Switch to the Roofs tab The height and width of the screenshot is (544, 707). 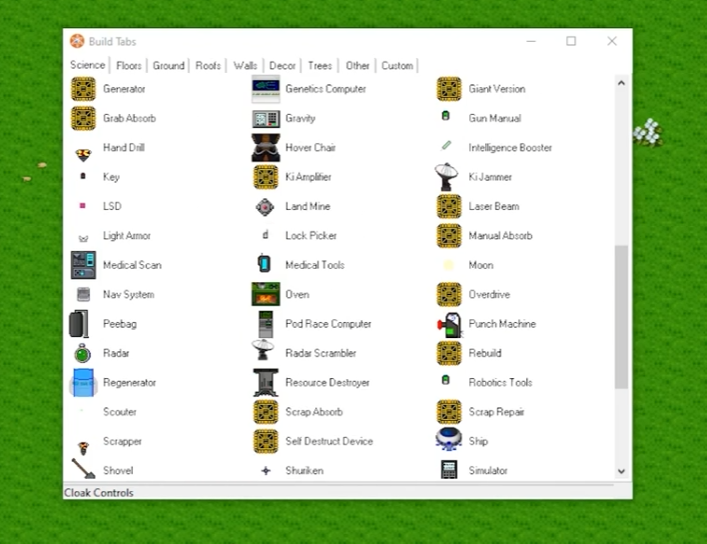[208, 66]
